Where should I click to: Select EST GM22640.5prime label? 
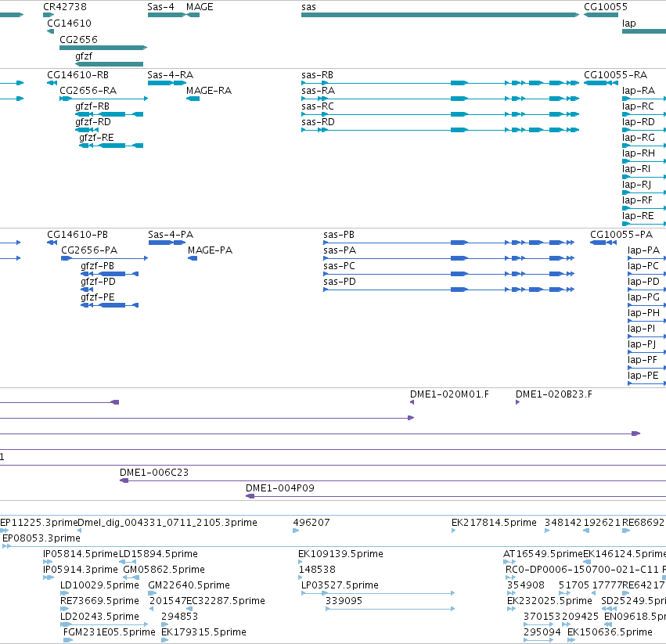click(189, 585)
